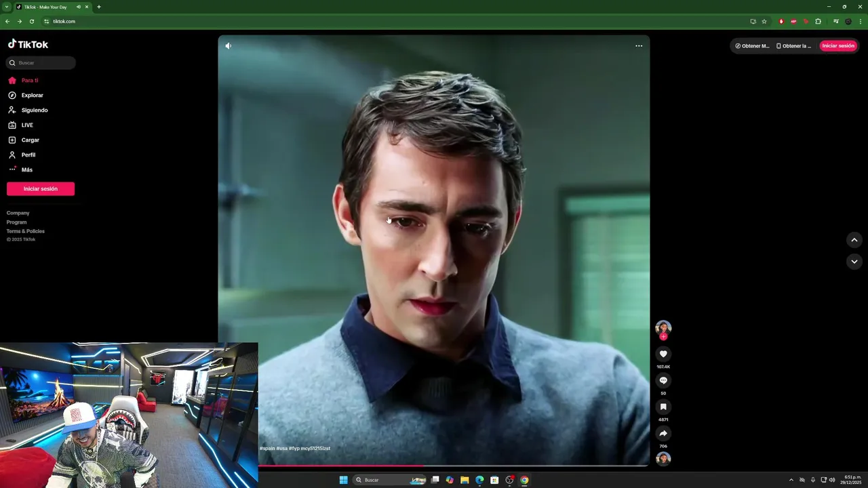This screenshot has height=488, width=868.
Task: Open a new browser tab
Action: click(99, 7)
